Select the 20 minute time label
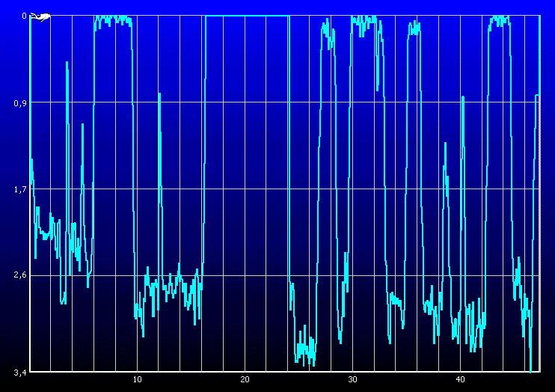 pos(245,379)
